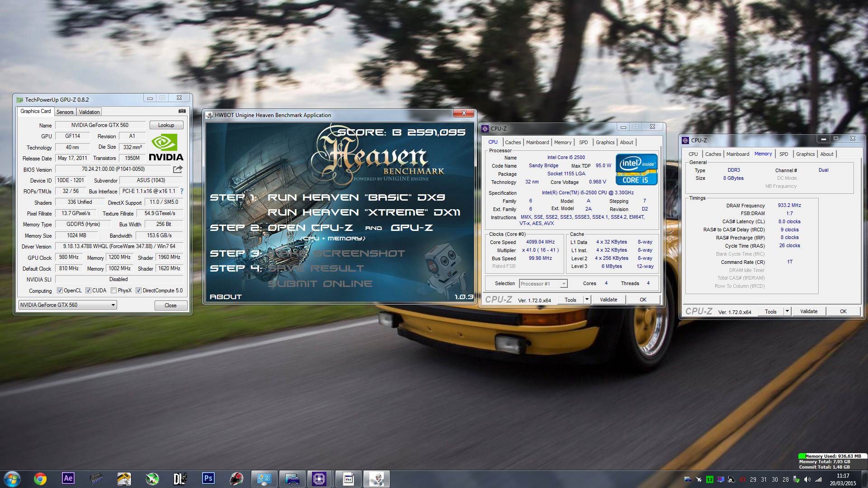Expand the Tools arrow in the CPU tab window
This screenshot has height=488, width=868.
point(587,300)
